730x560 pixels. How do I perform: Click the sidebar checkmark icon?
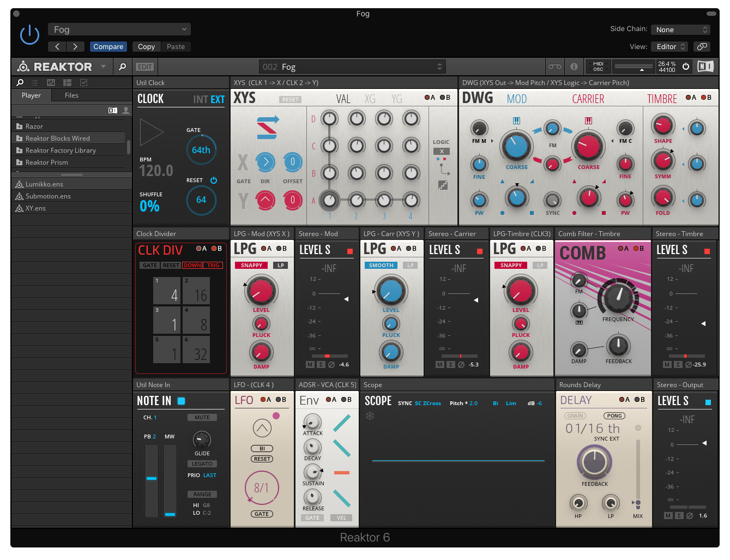pyautogui.click(x=84, y=82)
